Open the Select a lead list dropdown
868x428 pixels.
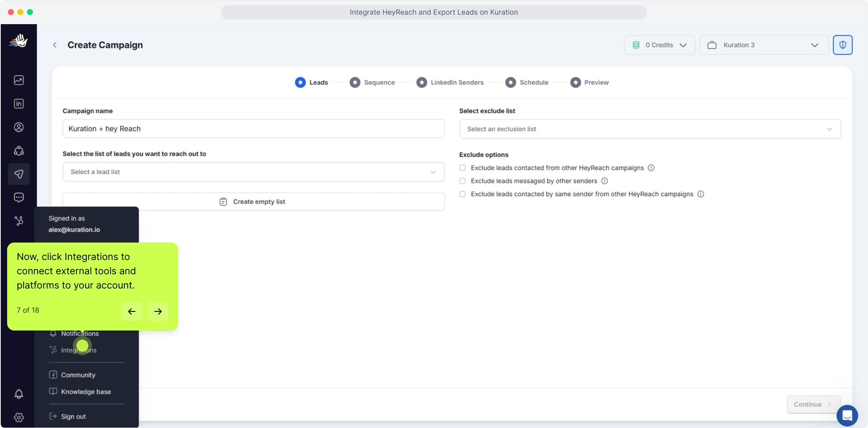pos(253,172)
